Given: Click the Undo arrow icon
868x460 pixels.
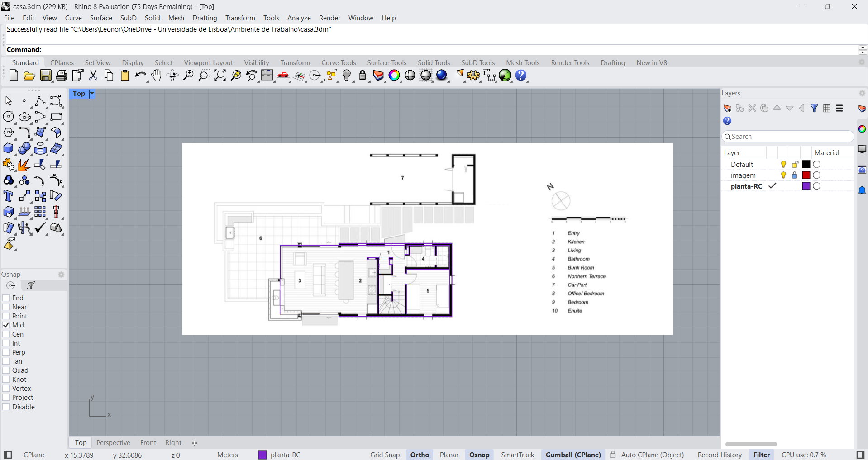Looking at the screenshot, I should (140, 76).
